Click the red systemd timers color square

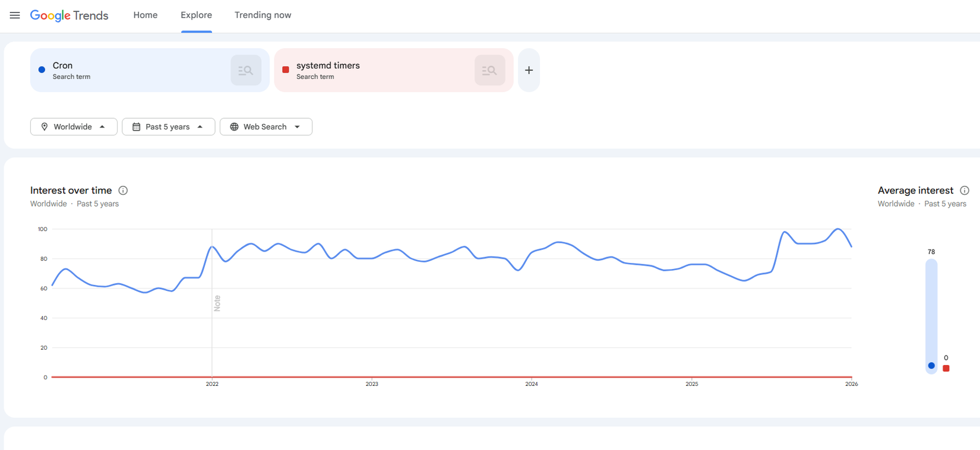point(286,69)
